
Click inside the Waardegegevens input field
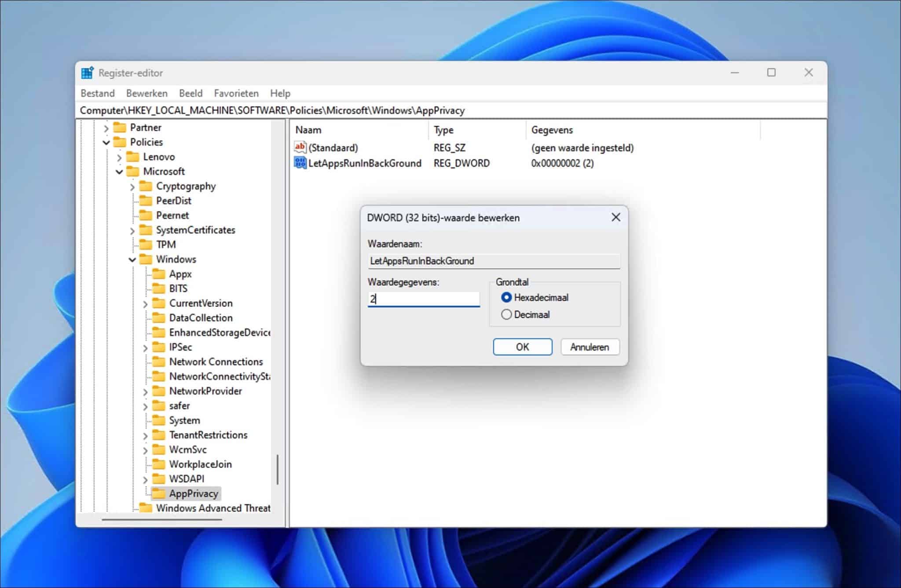pos(423,299)
